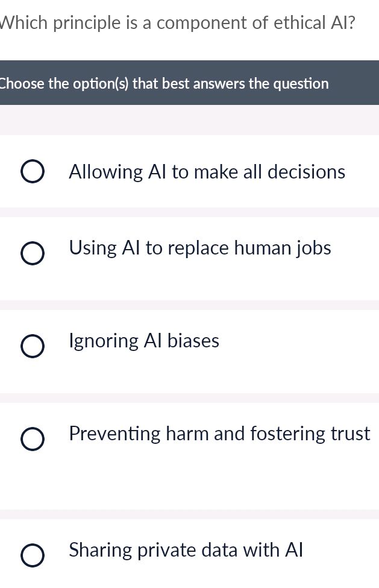Click the answer text 'Ignoring AI biases'
This screenshot has width=379, height=588.
click(x=144, y=341)
